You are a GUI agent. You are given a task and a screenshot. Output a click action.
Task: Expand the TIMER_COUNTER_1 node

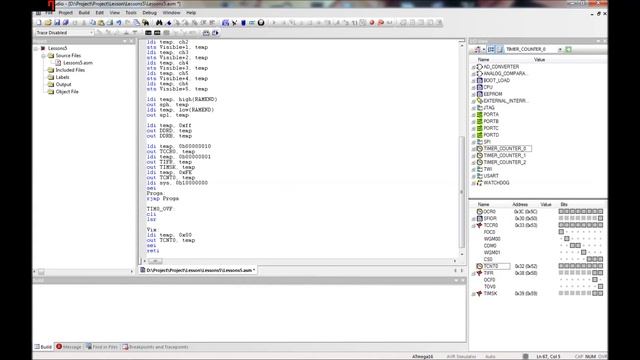tap(473, 156)
